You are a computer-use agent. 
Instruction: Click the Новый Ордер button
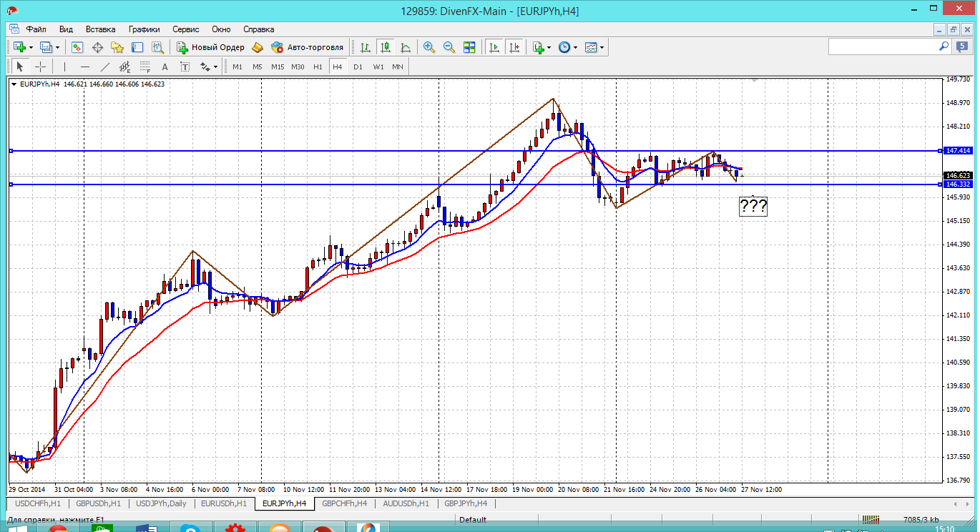click(210, 47)
